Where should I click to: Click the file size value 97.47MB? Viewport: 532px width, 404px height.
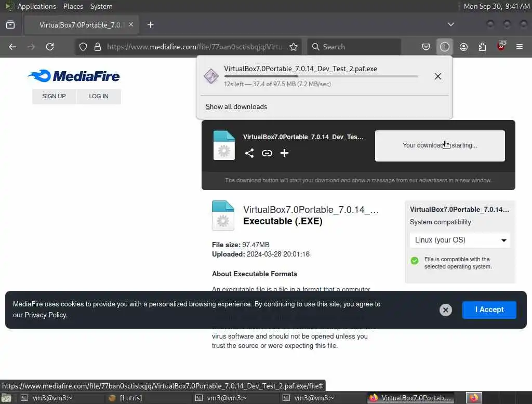256,245
